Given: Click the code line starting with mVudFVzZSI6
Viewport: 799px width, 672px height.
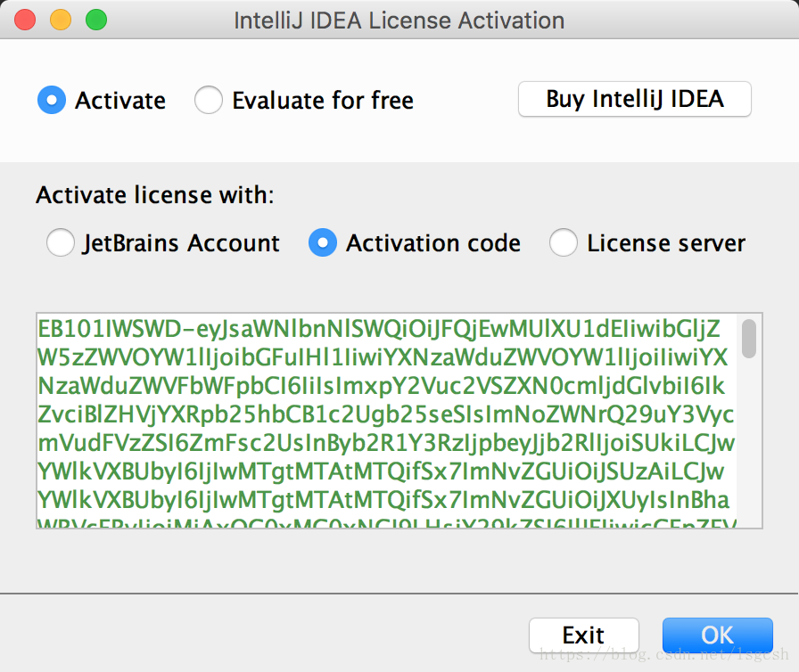Looking at the screenshot, I should (386, 444).
